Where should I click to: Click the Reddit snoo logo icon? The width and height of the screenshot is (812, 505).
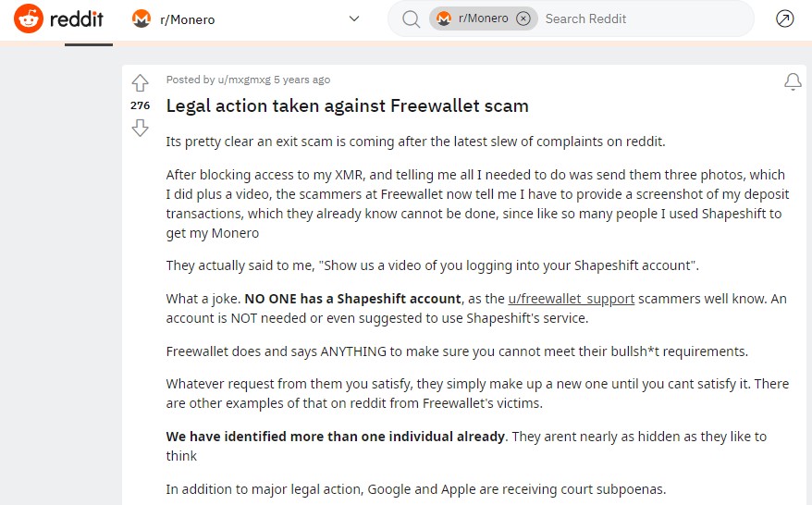point(29,18)
